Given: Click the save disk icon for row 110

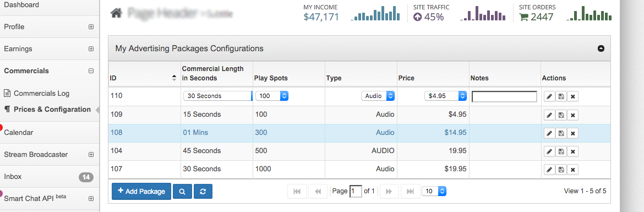Looking at the screenshot, I should tap(561, 96).
